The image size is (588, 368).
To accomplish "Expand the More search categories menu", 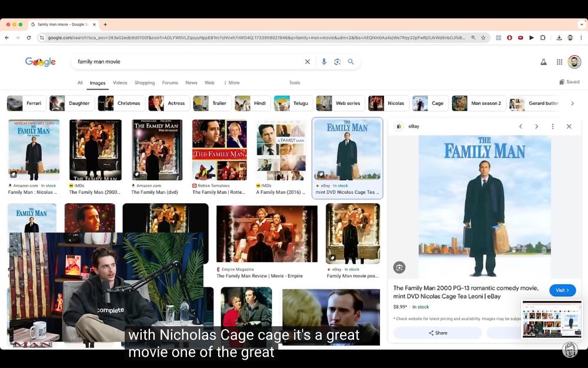I will [232, 82].
